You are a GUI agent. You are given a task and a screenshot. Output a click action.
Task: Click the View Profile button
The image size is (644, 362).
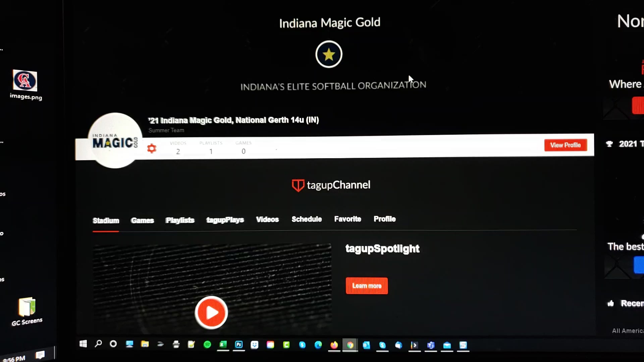pos(565,145)
